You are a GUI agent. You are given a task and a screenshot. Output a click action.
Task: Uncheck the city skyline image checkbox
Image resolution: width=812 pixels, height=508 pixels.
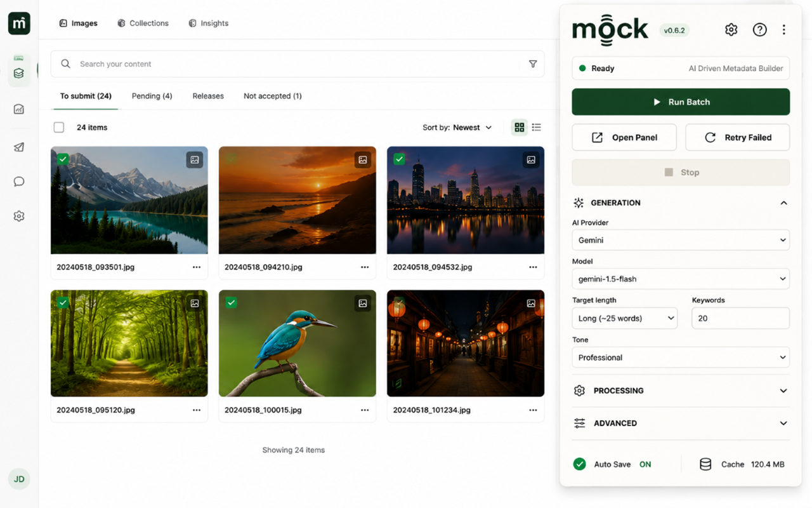pyautogui.click(x=399, y=159)
